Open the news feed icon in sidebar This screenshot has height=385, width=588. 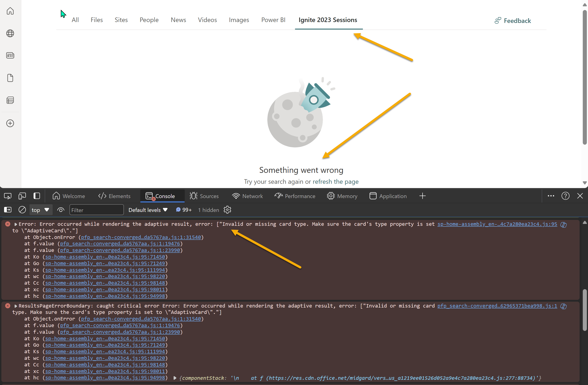(10, 55)
